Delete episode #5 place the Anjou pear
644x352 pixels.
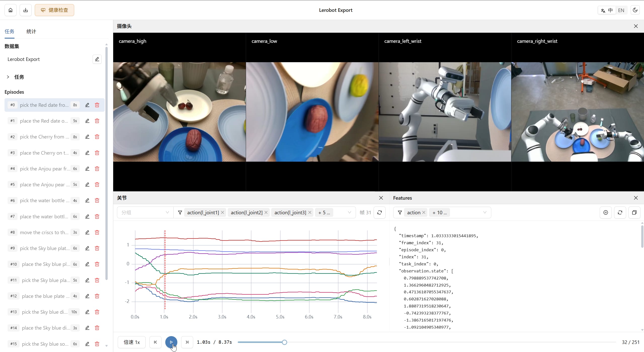[97, 185]
